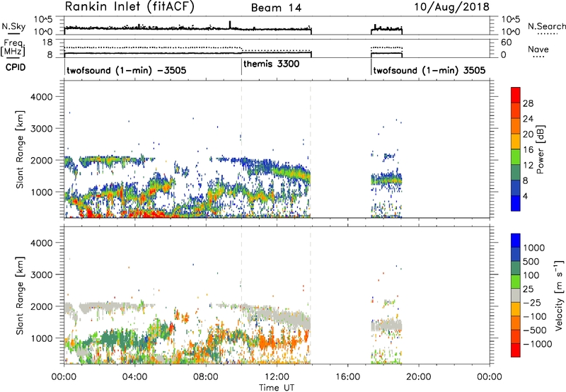
Task: Click the '20:00' time axis label
Action: point(419,377)
